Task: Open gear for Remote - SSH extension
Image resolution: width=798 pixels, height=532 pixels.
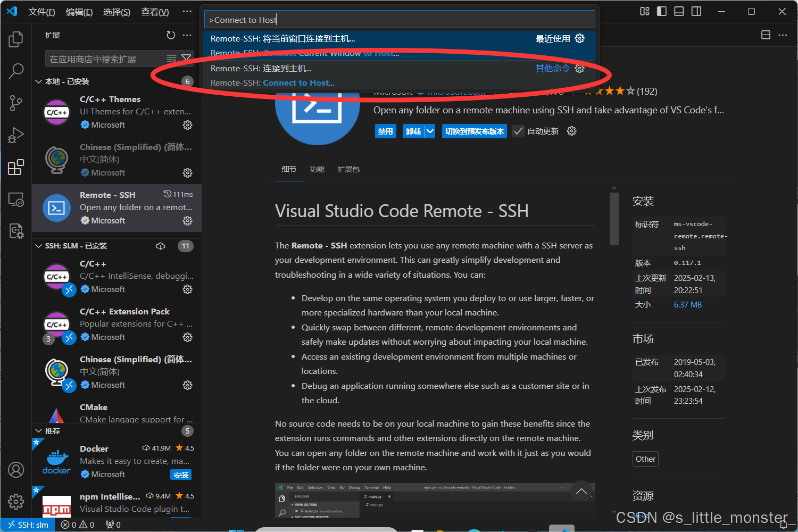Action: tap(188, 221)
